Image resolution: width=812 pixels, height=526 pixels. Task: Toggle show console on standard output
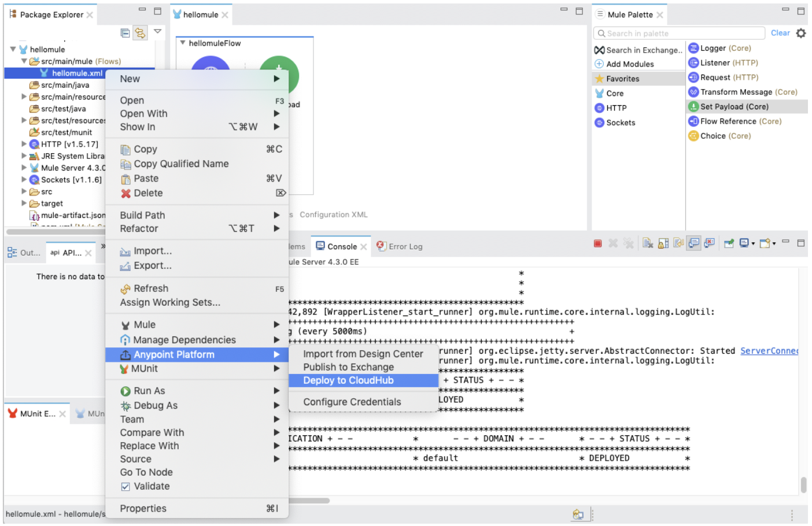click(694, 243)
